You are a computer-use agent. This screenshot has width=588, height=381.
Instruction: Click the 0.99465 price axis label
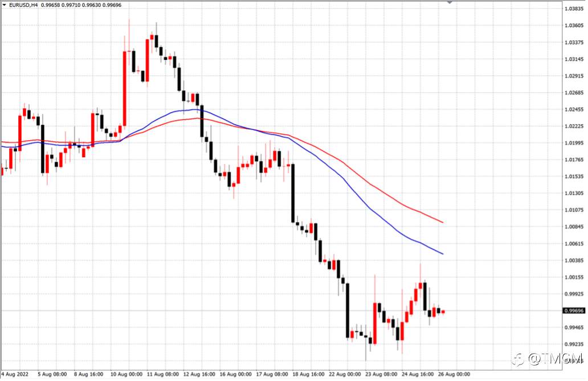(574, 327)
